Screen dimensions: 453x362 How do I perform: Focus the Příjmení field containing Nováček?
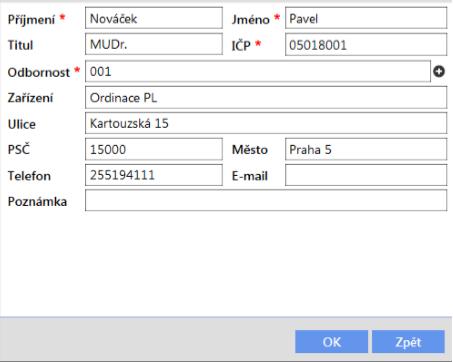click(x=154, y=18)
